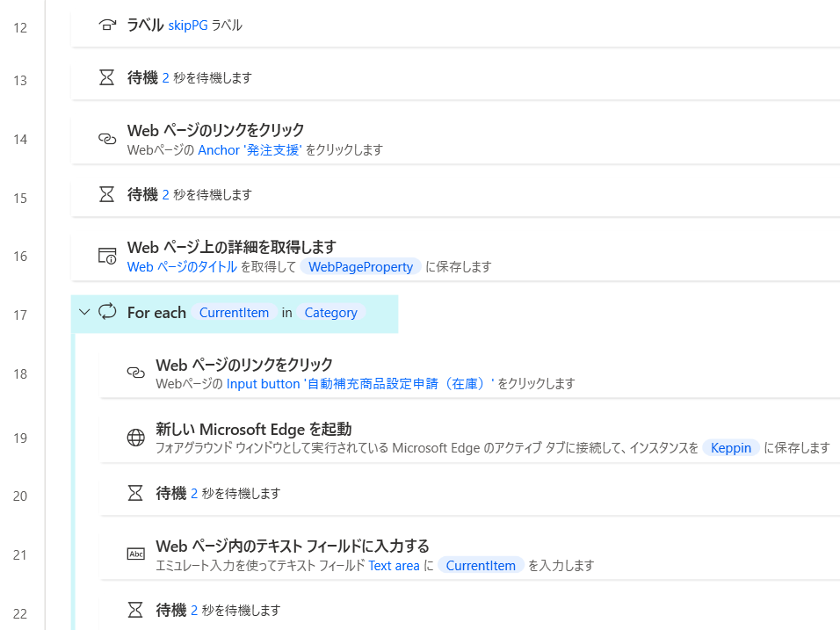This screenshot has height=630, width=840.
Task: Select the 'Web ページのリンクをクリック' title on row 14
Action: click(215, 130)
